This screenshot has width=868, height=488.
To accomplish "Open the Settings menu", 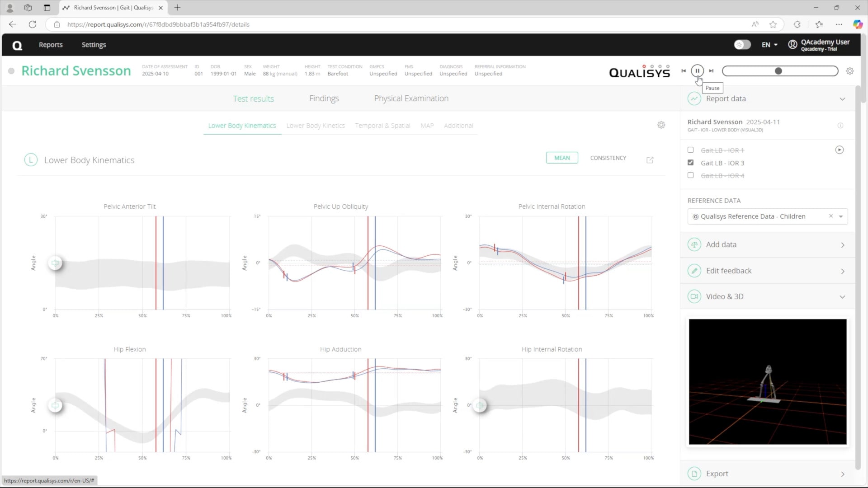I will tap(94, 45).
